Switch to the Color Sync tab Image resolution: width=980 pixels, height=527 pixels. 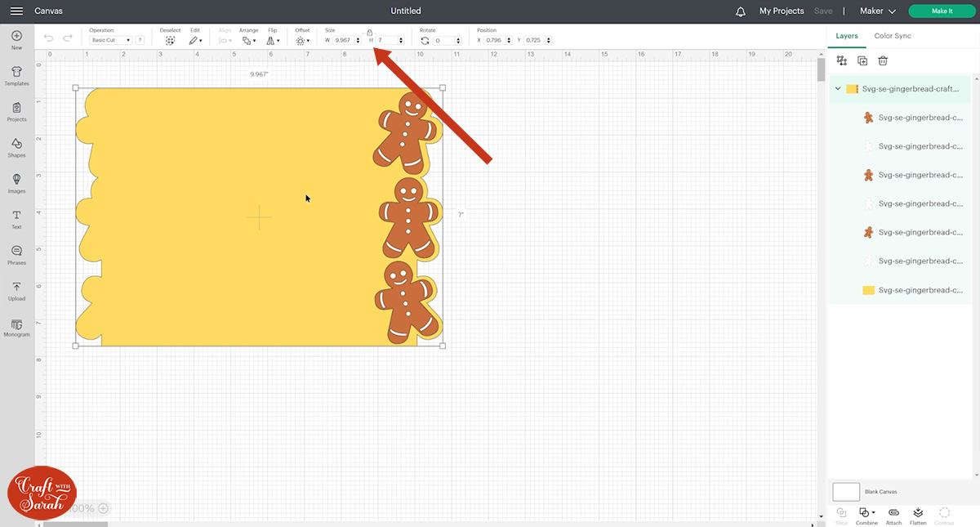point(893,36)
